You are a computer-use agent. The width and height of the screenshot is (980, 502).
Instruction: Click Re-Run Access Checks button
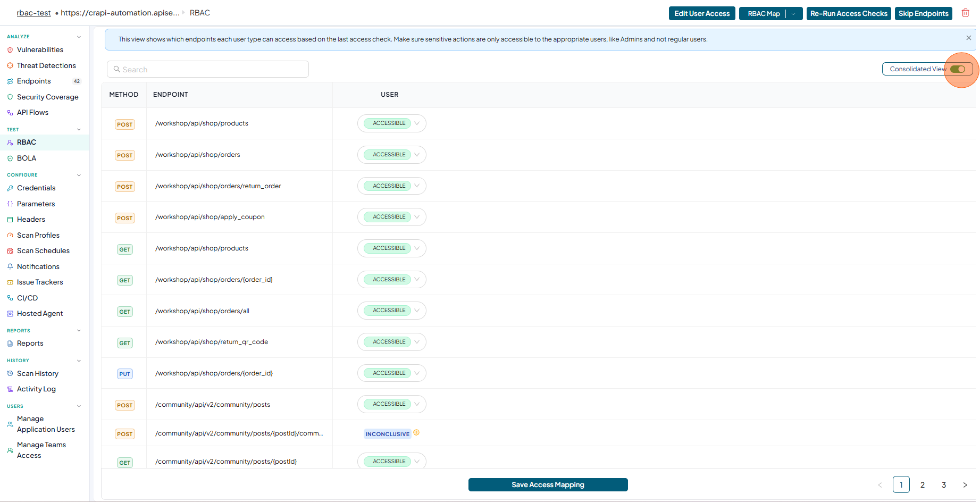point(849,14)
